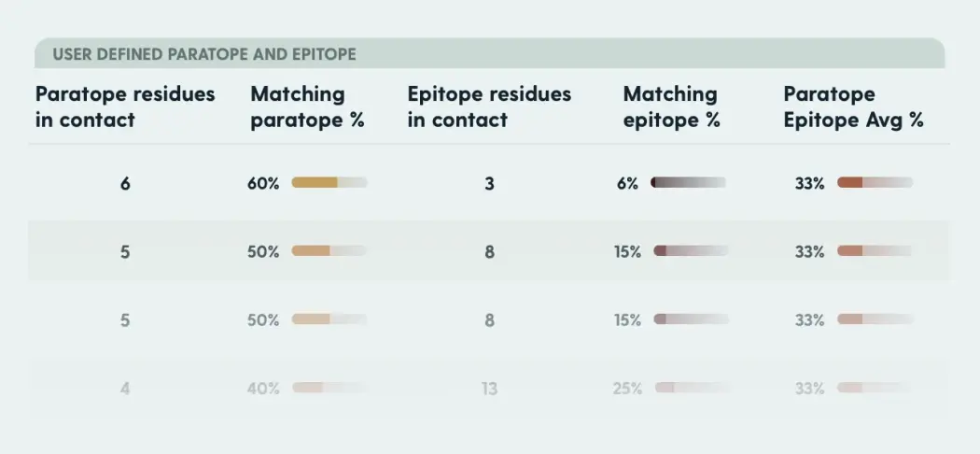980x454 pixels.
Task: Click the 6% matching epitope progress bar
Action: [x=688, y=183]
